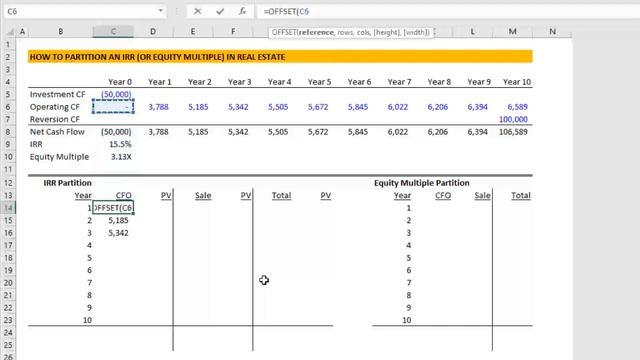Click the 'Reversion CF' label cell
Screen dimensions: 640x360
[54, 119]
